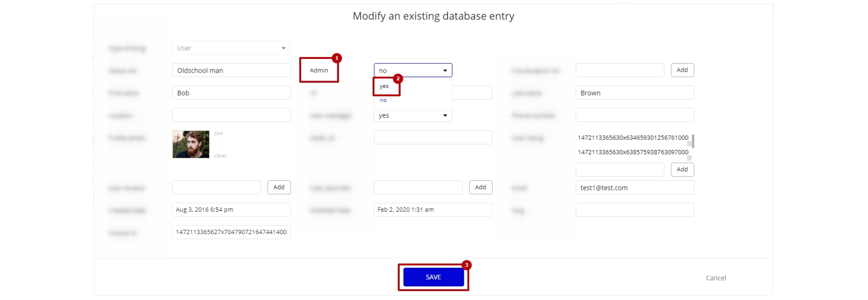Click the Oldschool man text field

point(231,70)
